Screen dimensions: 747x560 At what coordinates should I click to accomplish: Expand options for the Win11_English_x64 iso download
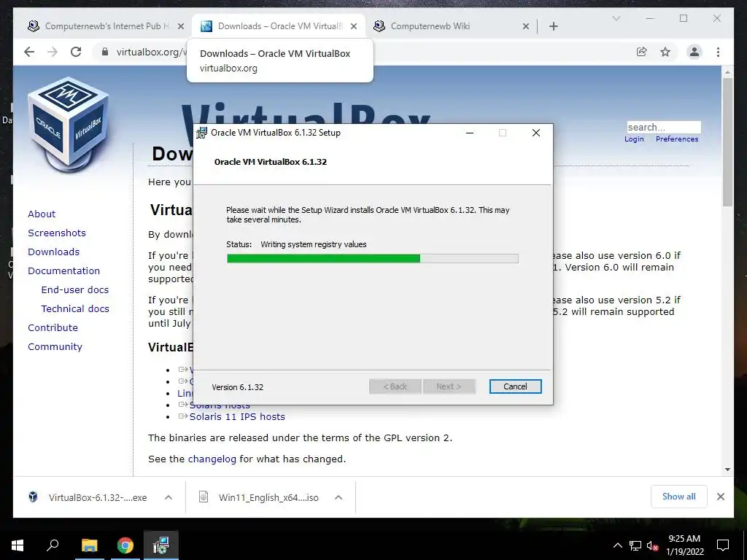click(338, 497)
